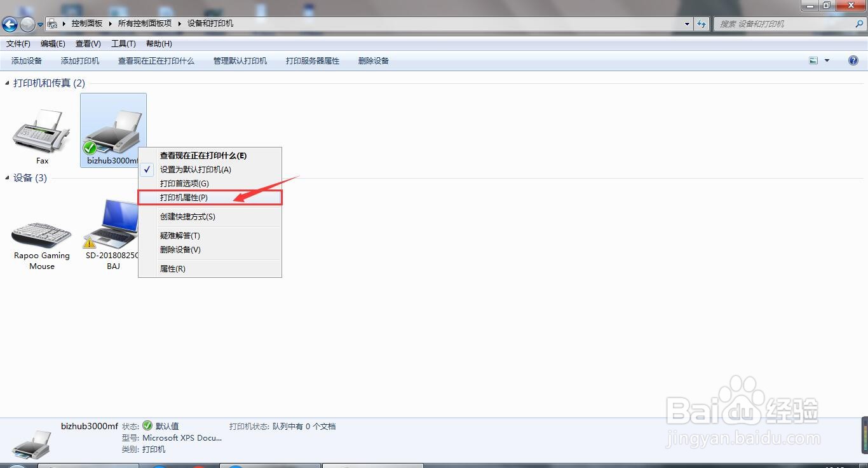Click 添加设备 in the toolbar
868x468 pixels.
[x=27, y=61]
